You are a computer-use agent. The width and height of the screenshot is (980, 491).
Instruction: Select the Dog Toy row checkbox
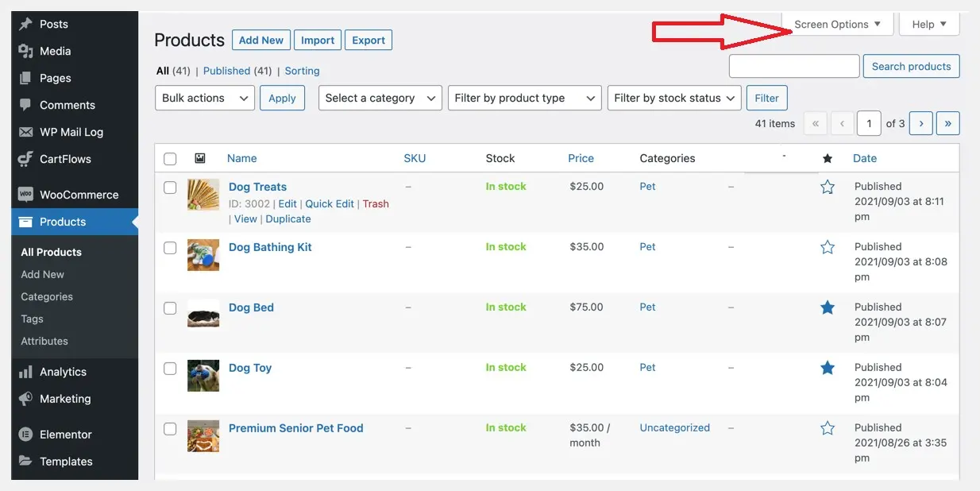pos(170,369)
